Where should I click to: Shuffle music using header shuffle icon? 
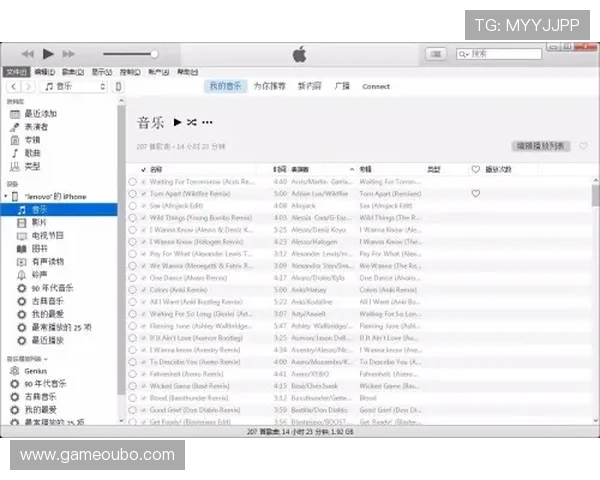coord(192,122)
